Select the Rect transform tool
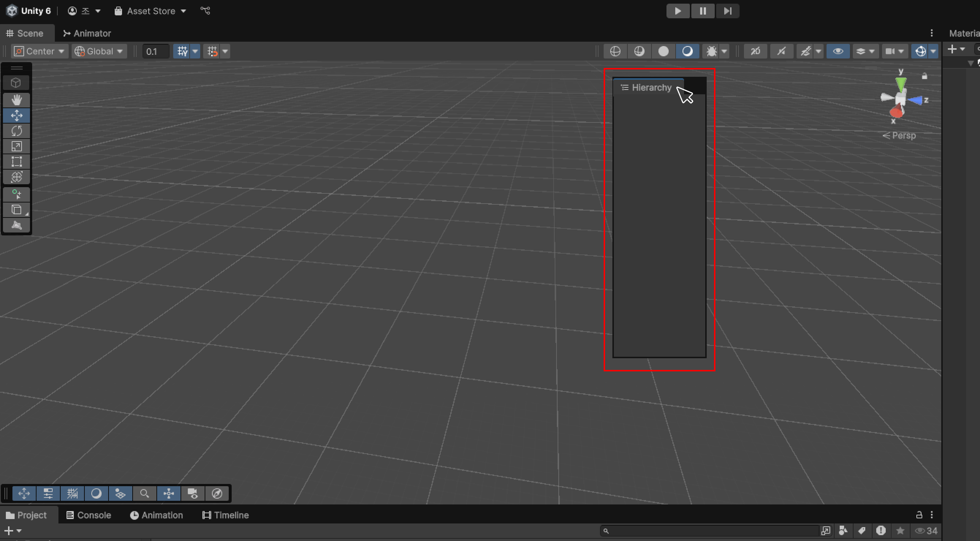 (16, 162)
